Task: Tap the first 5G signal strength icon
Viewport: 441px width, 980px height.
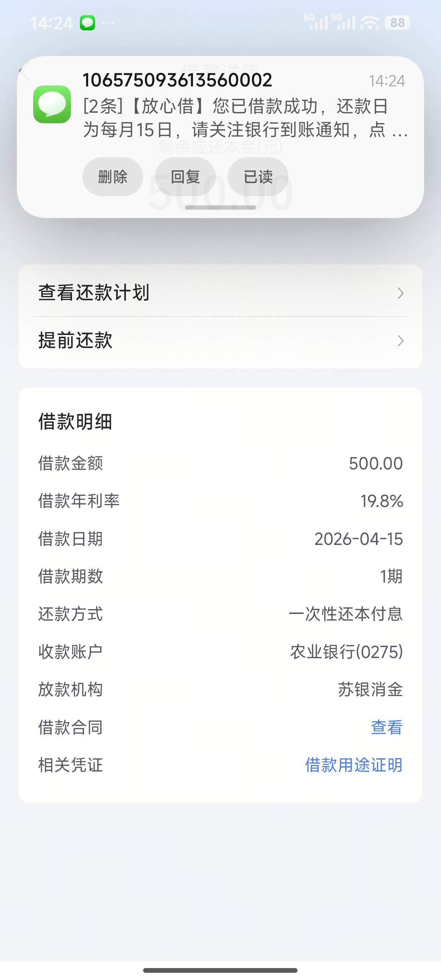Action: (316, 22)
